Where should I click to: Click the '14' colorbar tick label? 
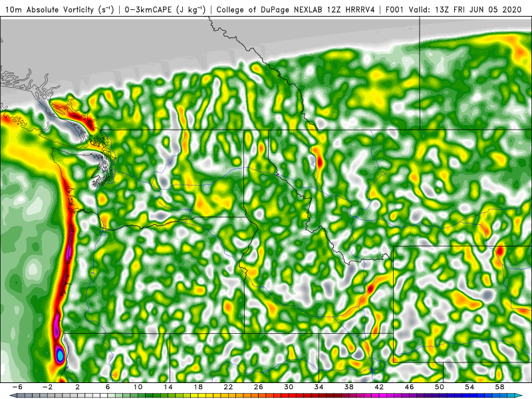[x=168, y=387]
